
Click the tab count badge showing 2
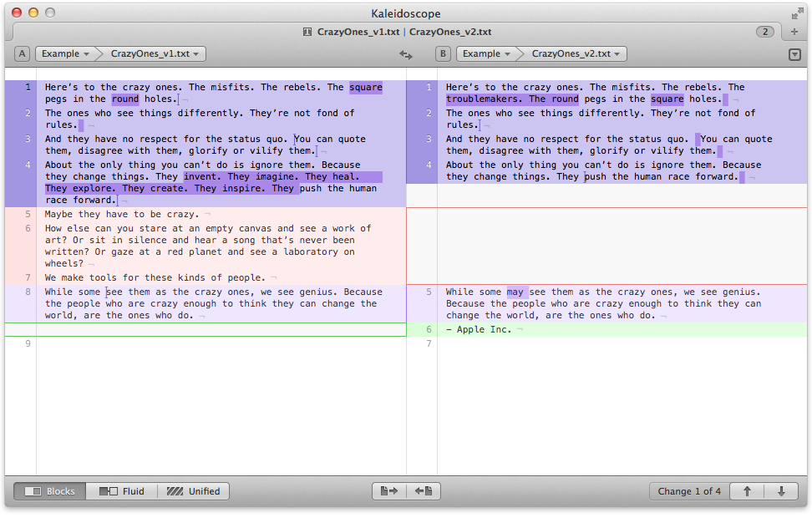[x=765, y=32]
